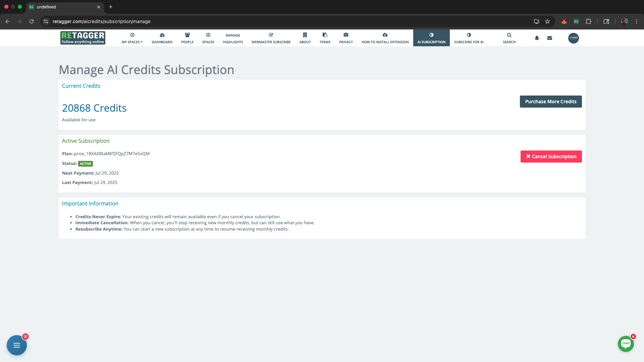This screenshot has width=644, height=362.
Task: Click Purchase More Credits button
Action: click(x=550, y=102)
